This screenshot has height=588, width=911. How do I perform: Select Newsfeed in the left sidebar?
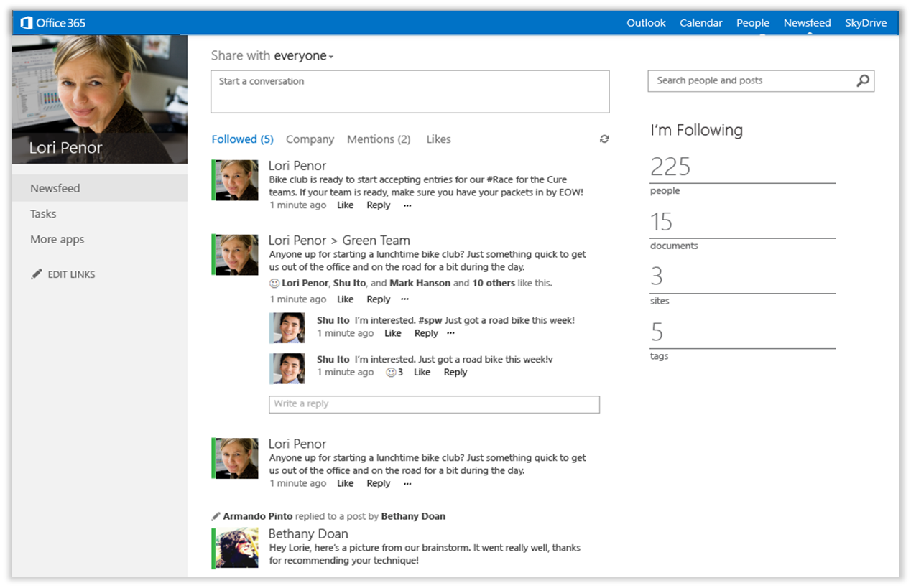pos(100,188)
